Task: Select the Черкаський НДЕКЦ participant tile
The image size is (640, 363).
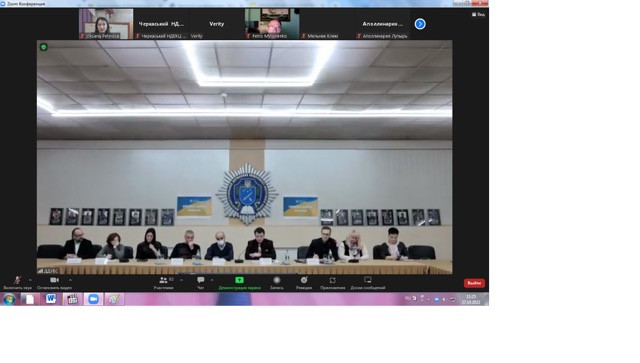Action: tap(161, 24)
